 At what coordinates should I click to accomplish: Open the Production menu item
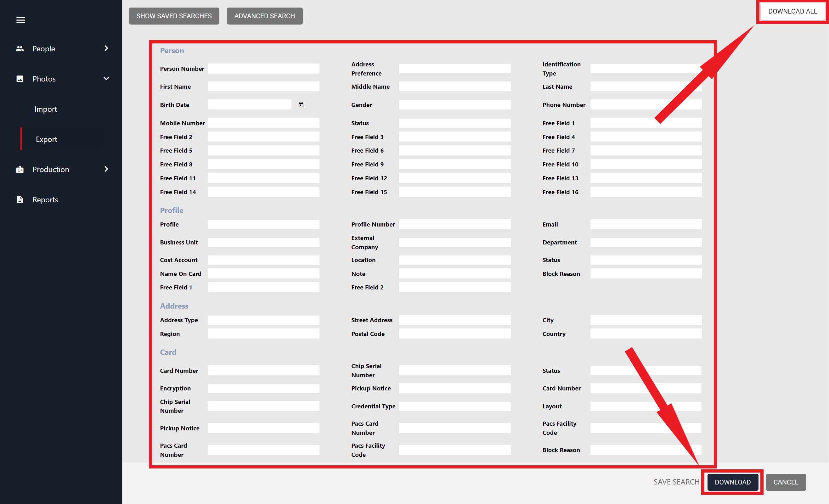[x=51, y=169]
